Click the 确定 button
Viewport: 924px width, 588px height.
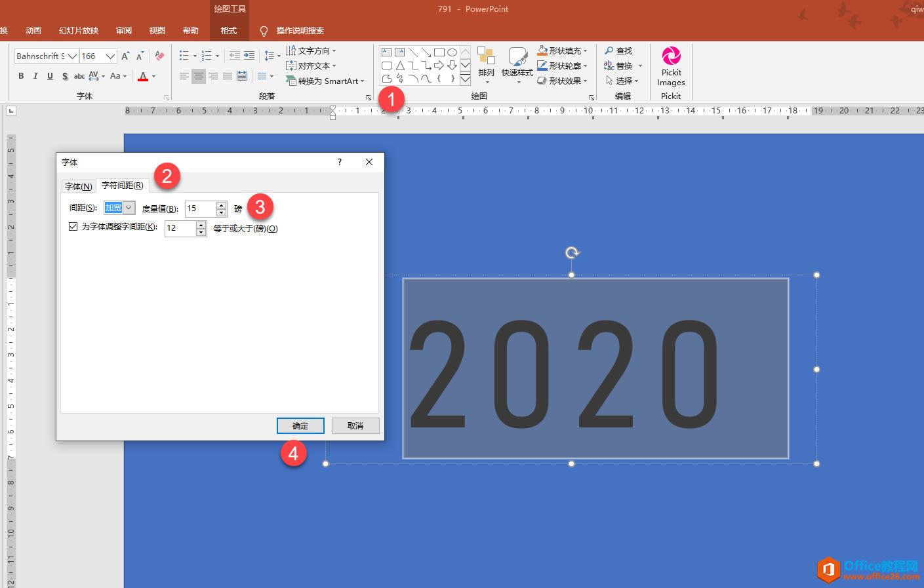(300, 425)
